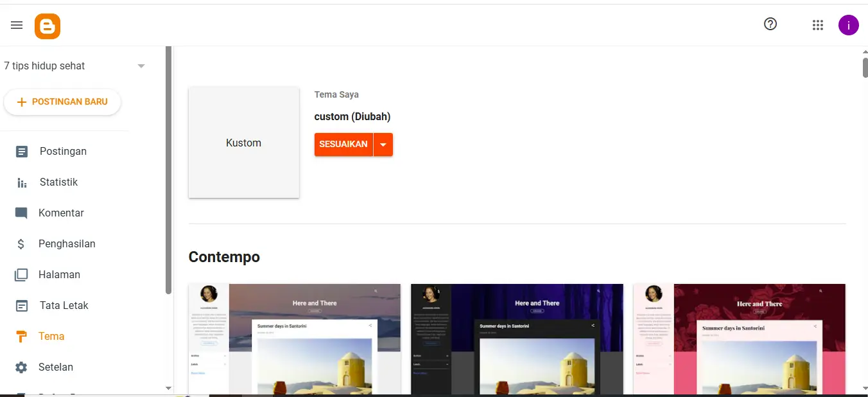
Task: Click the SESUAIKAN button
Action: [x=343, y=145]
